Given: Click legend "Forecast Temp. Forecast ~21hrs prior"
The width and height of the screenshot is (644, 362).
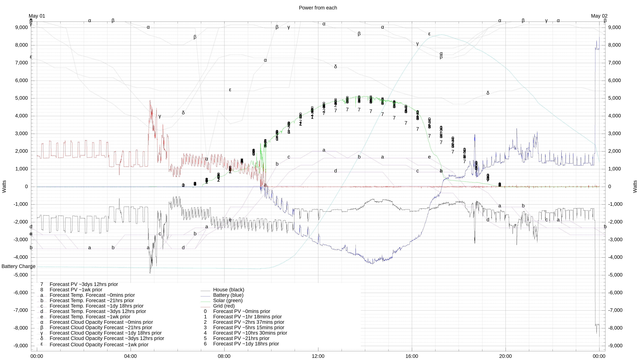Looking at the screenshot, I should [92, 301].
